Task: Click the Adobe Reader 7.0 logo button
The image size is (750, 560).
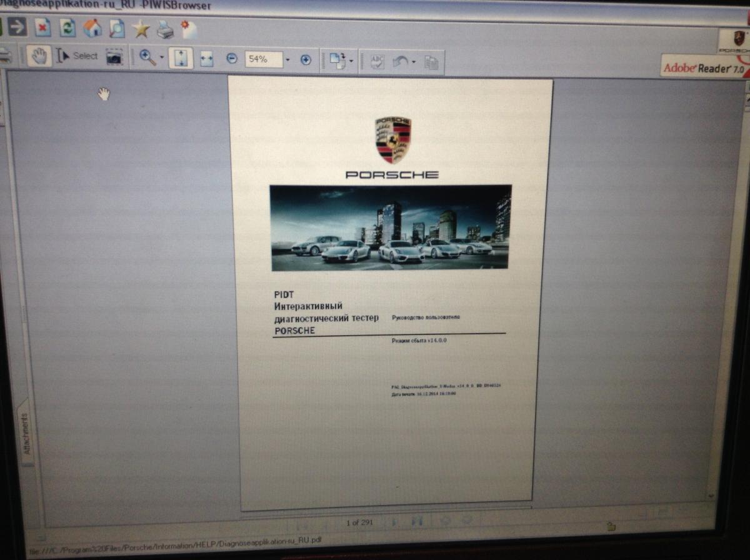Action: tap(704, 67)
